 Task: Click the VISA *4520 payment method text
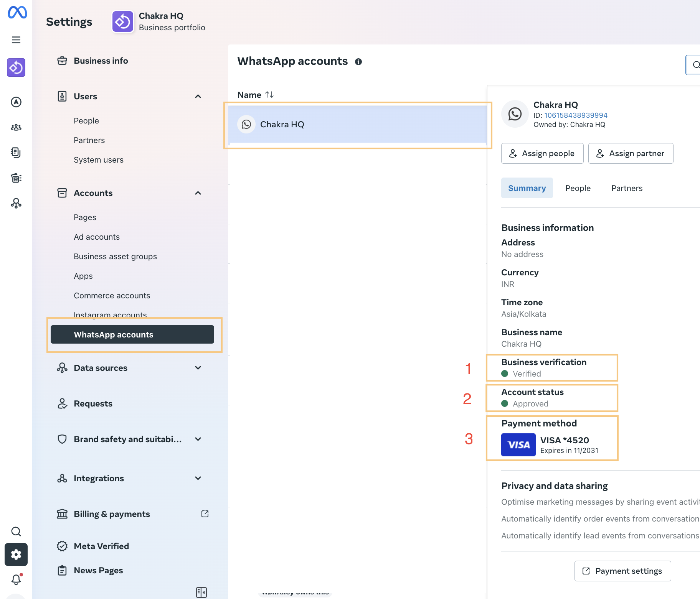(565, 440)
